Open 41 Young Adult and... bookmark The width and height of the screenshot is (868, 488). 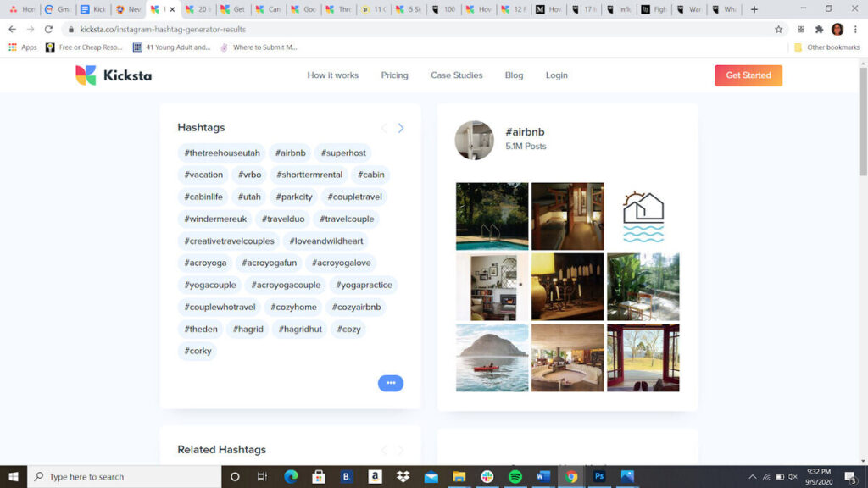click(171, 47)
